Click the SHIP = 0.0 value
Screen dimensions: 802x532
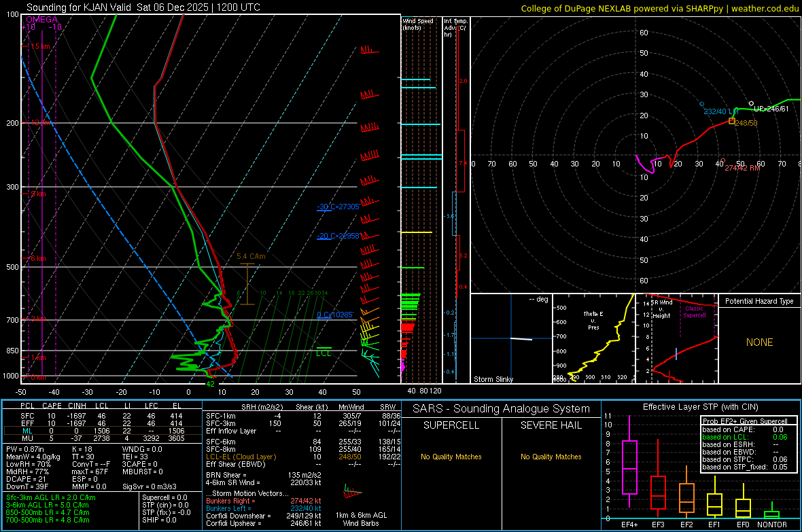[x=159, y=520]
